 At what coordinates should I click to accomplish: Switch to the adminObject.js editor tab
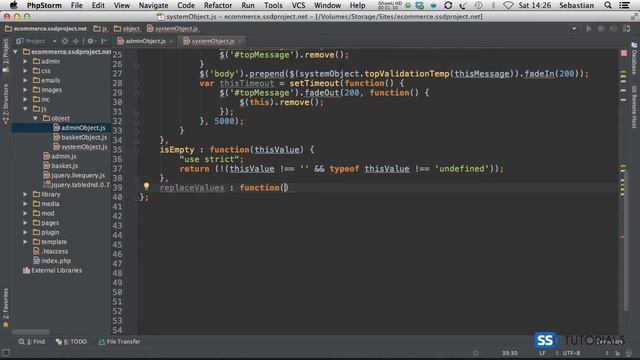pyautogui.click(x=145, y=41)
